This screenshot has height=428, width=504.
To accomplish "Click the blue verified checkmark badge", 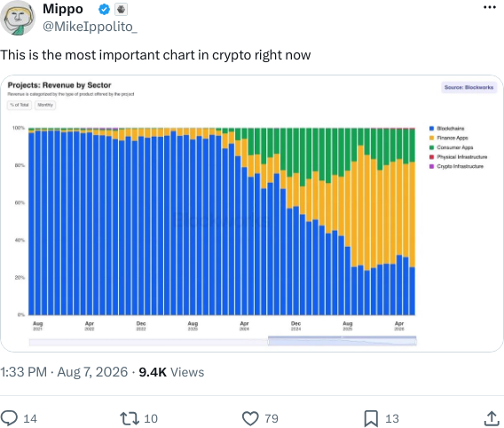I will coord(104,10).
